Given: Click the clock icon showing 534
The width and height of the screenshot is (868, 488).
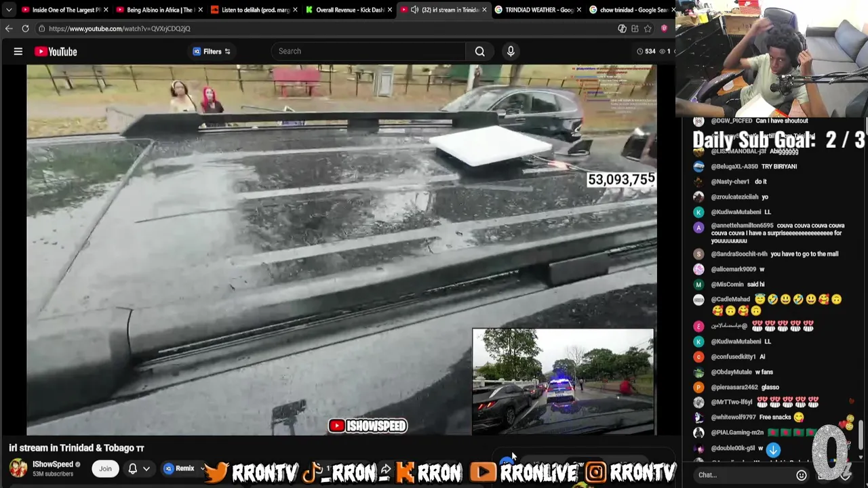Looking at the screenshot, I should click(x=639, y=52).
